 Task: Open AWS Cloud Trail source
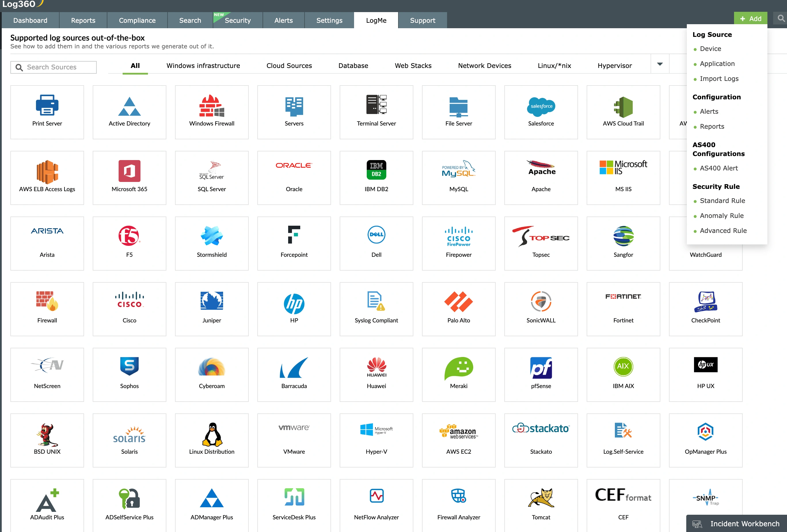623,112
